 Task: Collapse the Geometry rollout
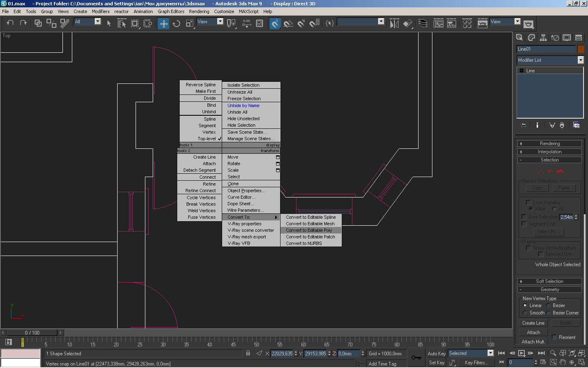point(550,289)
